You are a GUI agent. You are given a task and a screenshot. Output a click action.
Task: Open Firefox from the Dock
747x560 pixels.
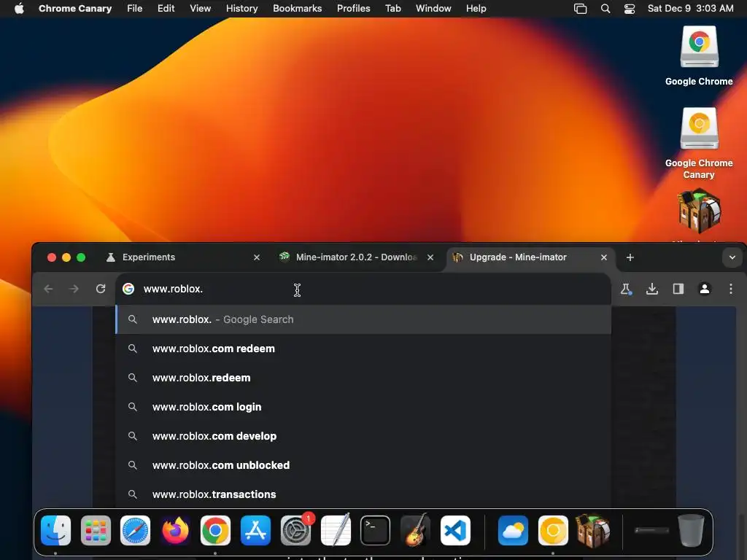[x=175, y=530]
